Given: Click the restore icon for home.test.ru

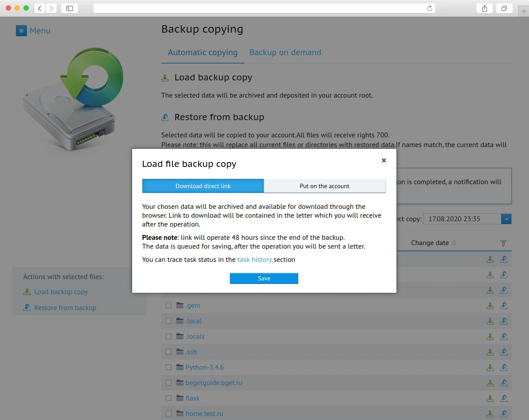Looking at the screenshot, I should tap(504, 413).
